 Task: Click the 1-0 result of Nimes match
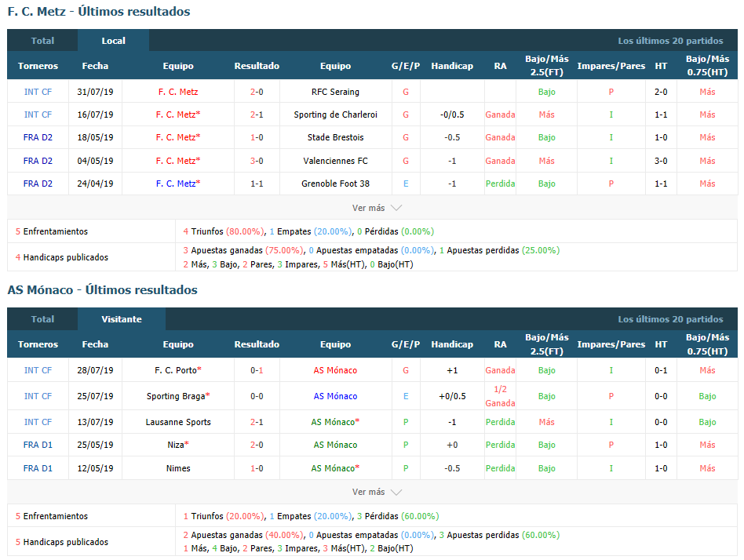[x=257, y=468]
